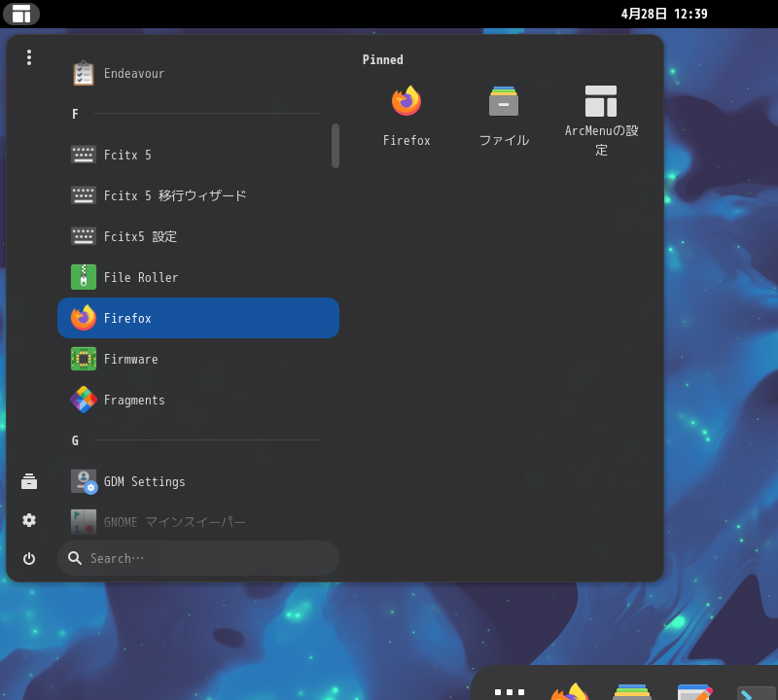The width and height of the screenshot is (778, 700).
Task: Select the highlighted Firefox list label
Action: [127, 318]
